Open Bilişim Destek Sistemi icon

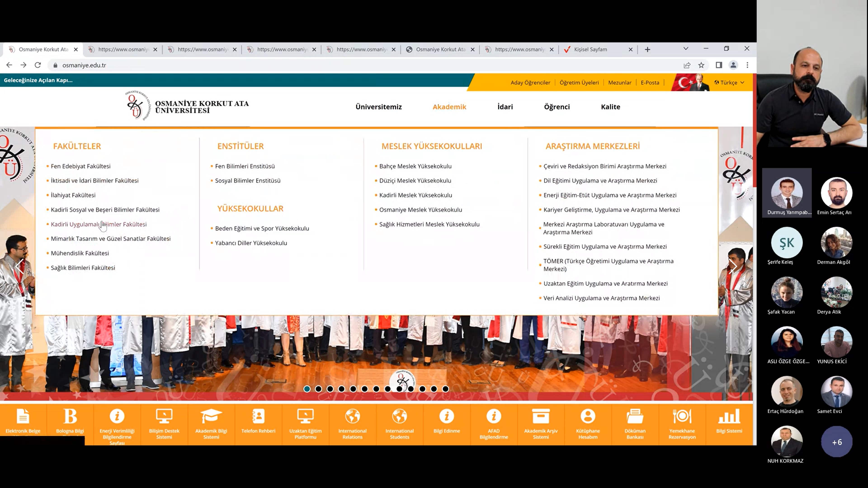[x=164, y=416]
